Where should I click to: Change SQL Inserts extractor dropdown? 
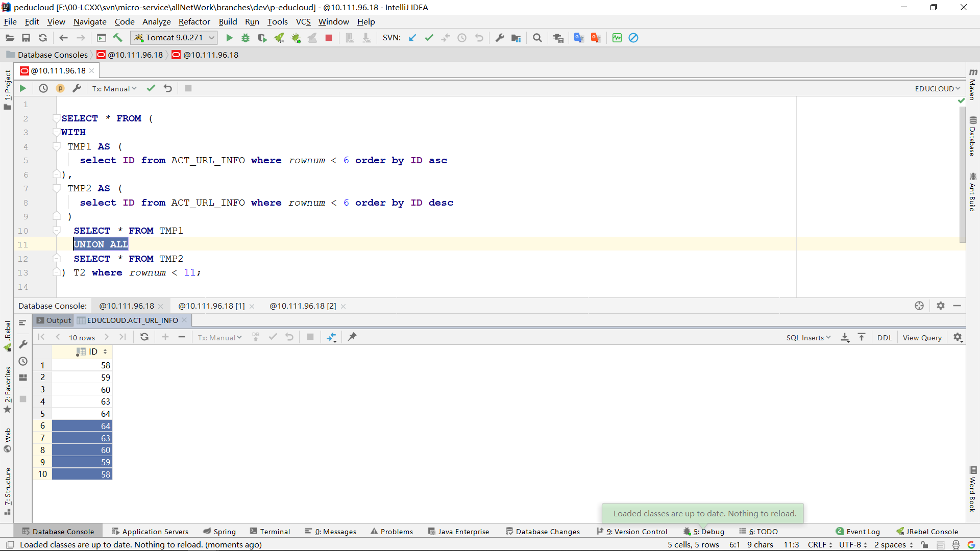(x=808, y=338)
